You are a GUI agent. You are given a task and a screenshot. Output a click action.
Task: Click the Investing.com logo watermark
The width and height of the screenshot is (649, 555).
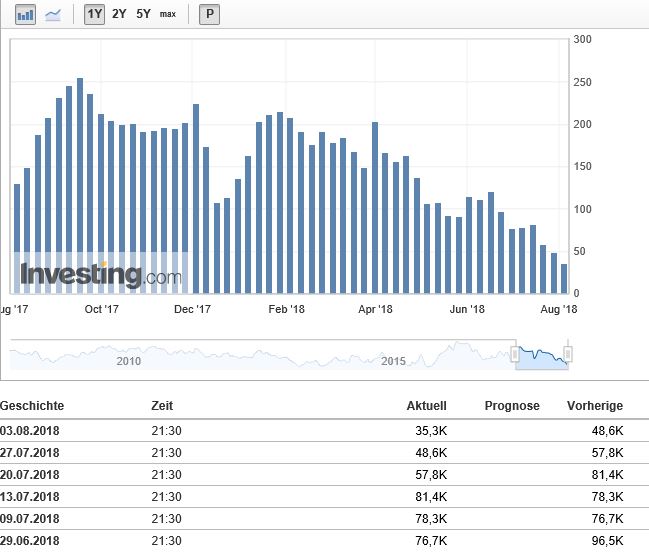[x=100, y=274]
